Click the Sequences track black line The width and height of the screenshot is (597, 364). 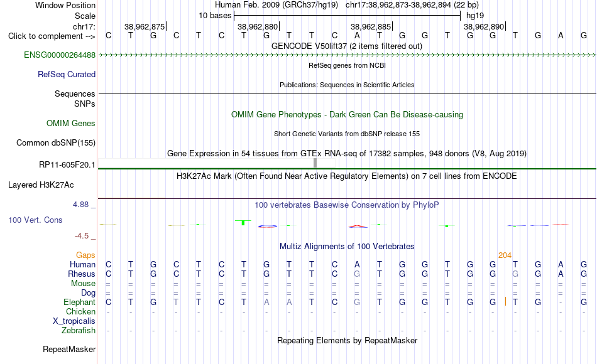347,94
